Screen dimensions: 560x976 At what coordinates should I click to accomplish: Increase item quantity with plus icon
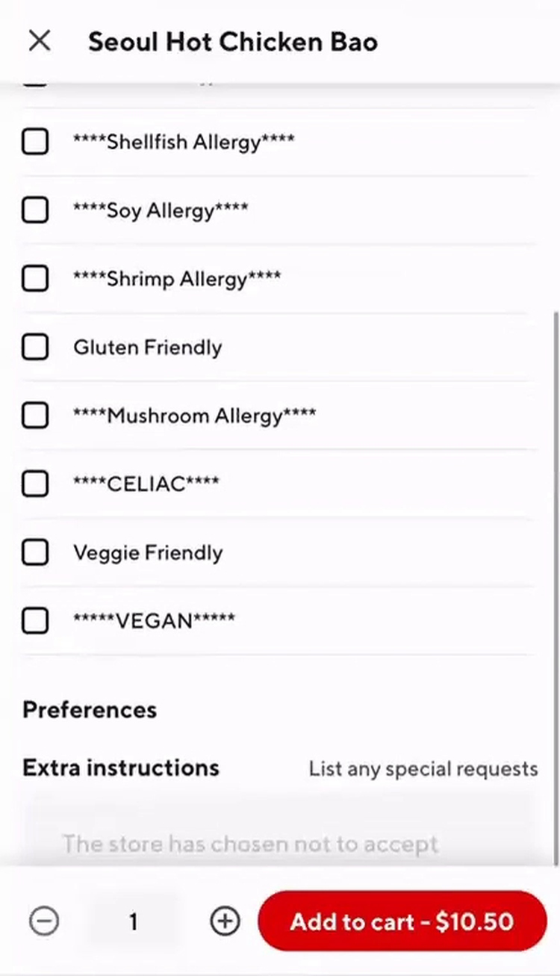click(225, 921)
